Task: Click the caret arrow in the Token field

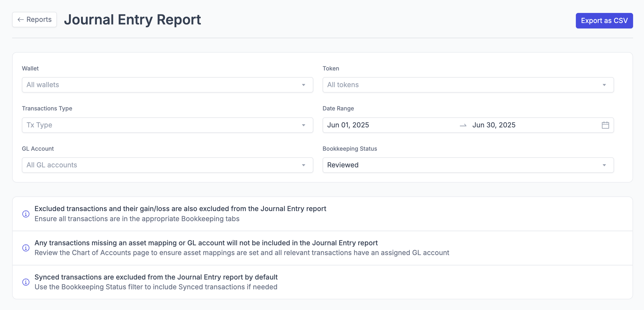Action: pyautogui.click(x=604, y=85)
